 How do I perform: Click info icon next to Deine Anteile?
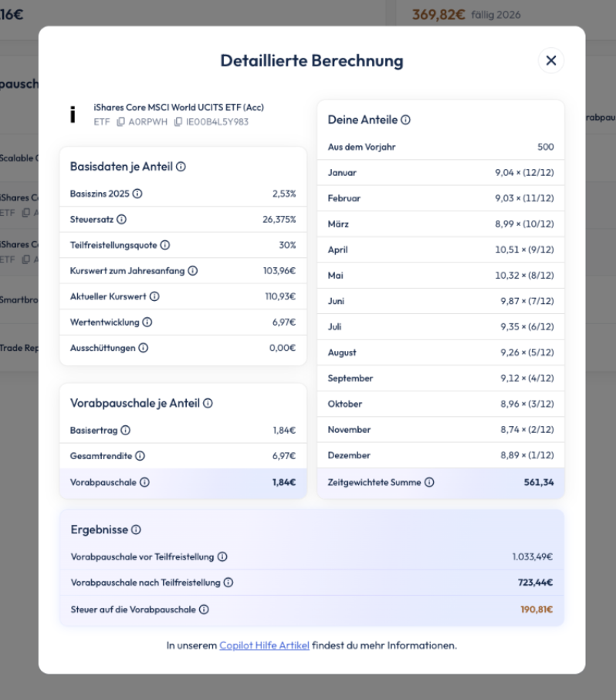[x=406, y=120]
